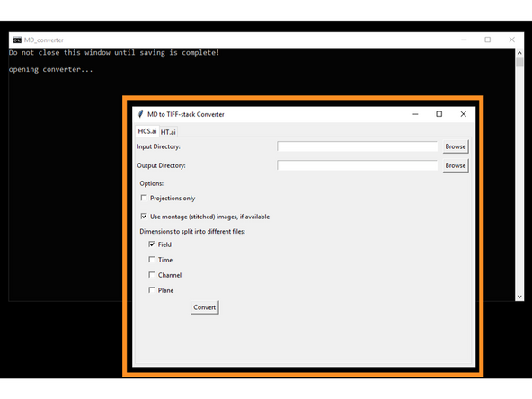Click the MD_converter console window icon
This screenshot has height=399, width=532.
pos(17,40)
